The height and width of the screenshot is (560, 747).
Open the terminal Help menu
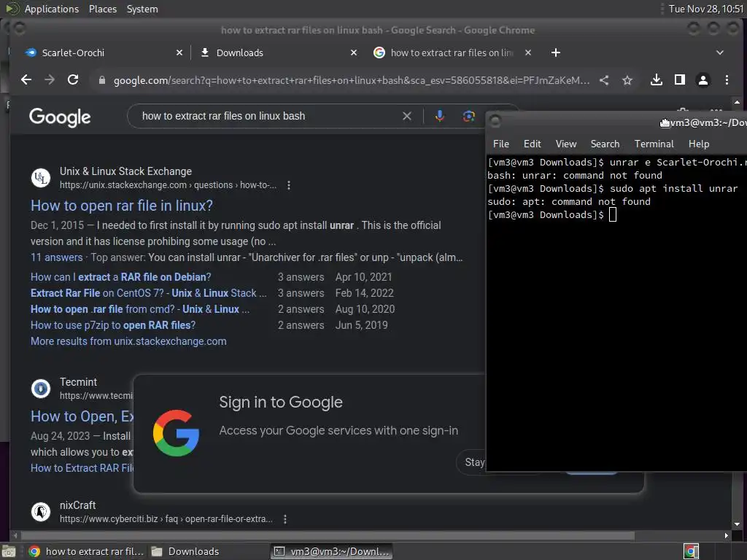[x=699, y=144]
